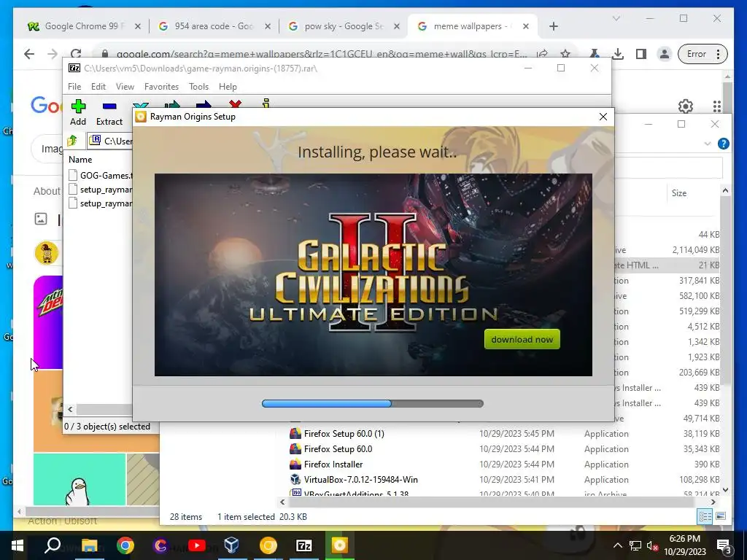Close the meme wallpapers tab

pyautogui.click(x=526, y=27)
